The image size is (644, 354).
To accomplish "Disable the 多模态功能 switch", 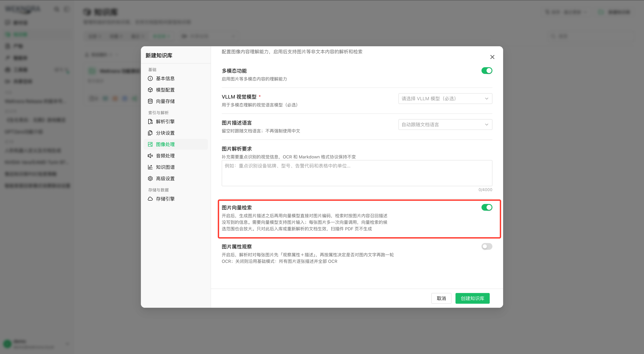I will pos(487,71).
